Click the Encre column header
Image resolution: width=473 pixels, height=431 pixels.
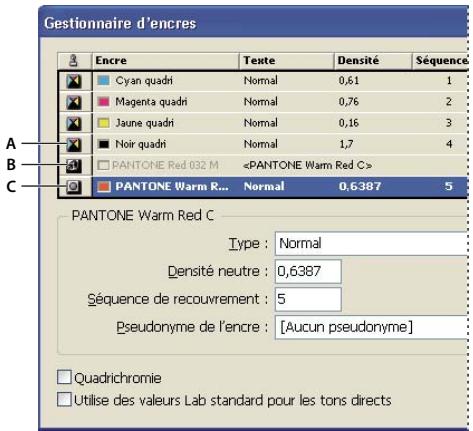(x=165, y=61)
